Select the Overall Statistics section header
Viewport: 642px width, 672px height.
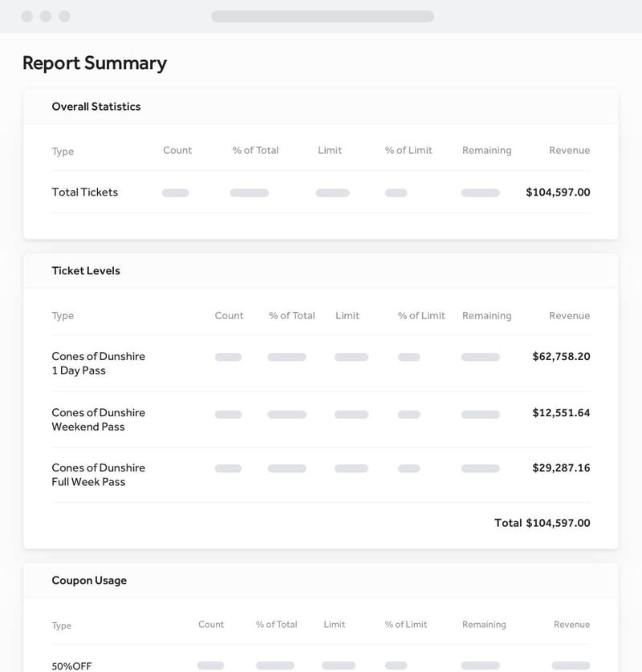pos(96,106)
